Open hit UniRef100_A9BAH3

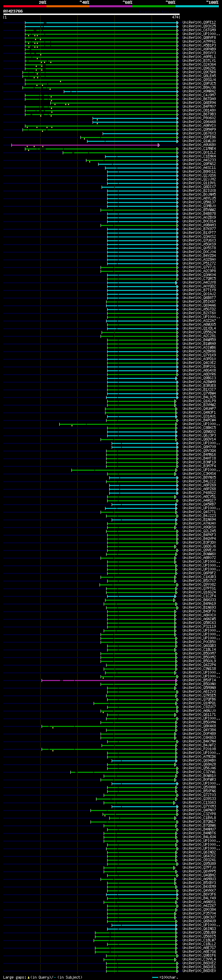tap(199, 225)
